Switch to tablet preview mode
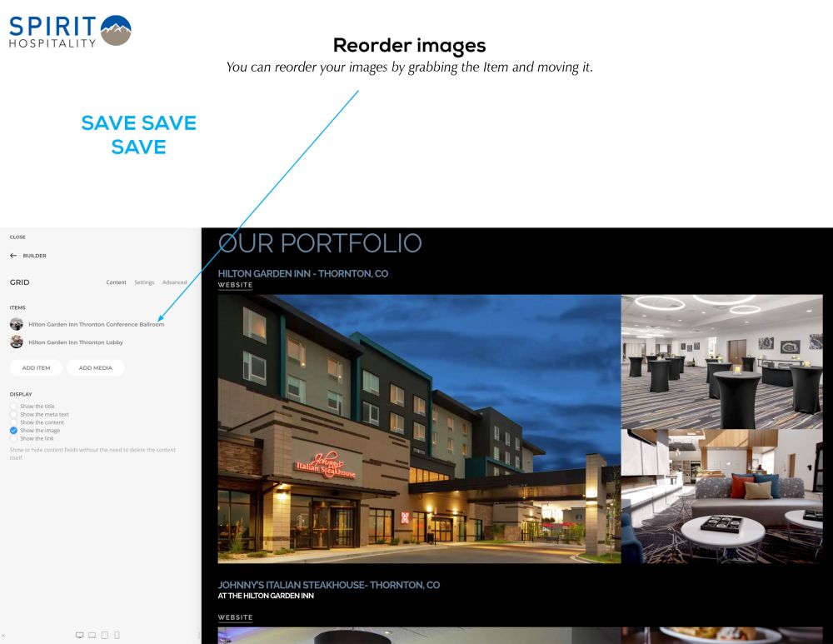Image resolution: width=833 pixels, height=644 pixels. [105, 635]
